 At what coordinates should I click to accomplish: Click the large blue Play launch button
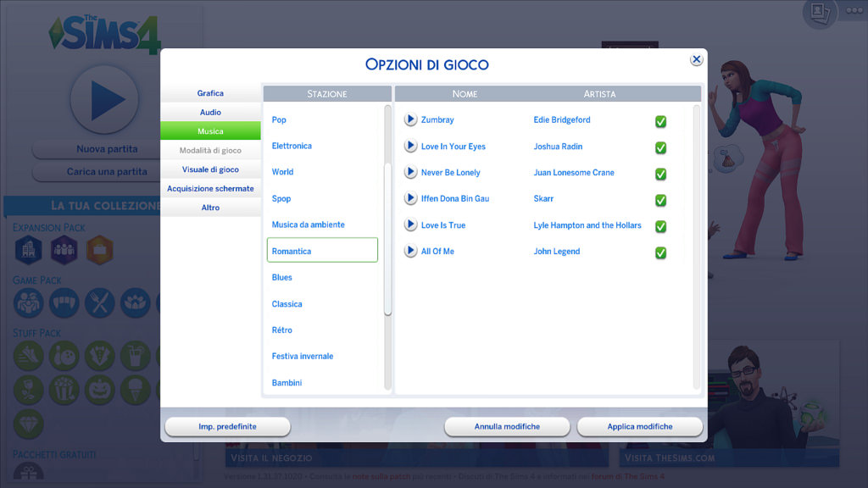(x=106, y=99)
